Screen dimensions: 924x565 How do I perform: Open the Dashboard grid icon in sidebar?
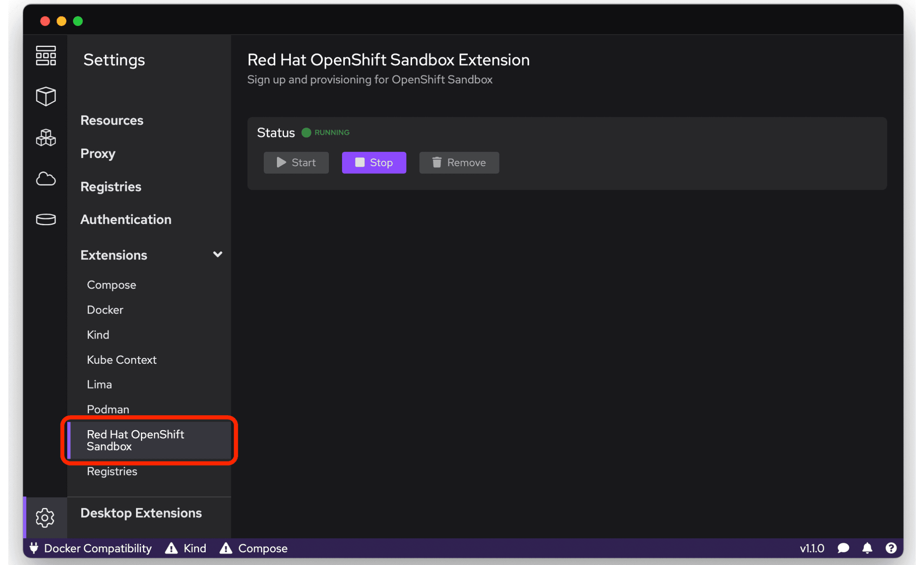[x=46, y=56]
